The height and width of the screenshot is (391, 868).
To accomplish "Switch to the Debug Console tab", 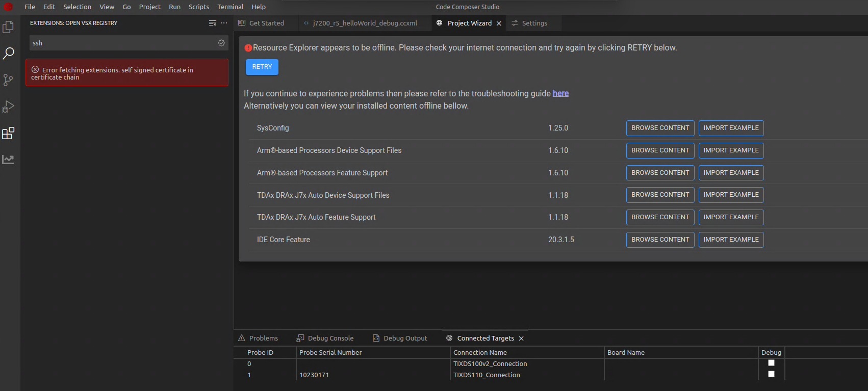I will point(325,338).
